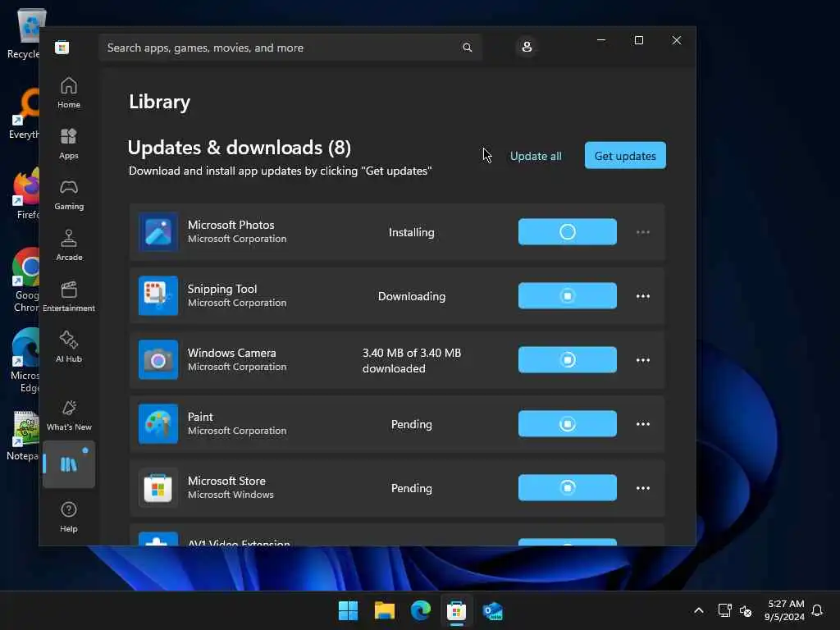Image resolution: width=840 pixels, height=630 pixels.
Task: Open What's New in the sidebar
Action: [69, 415]
